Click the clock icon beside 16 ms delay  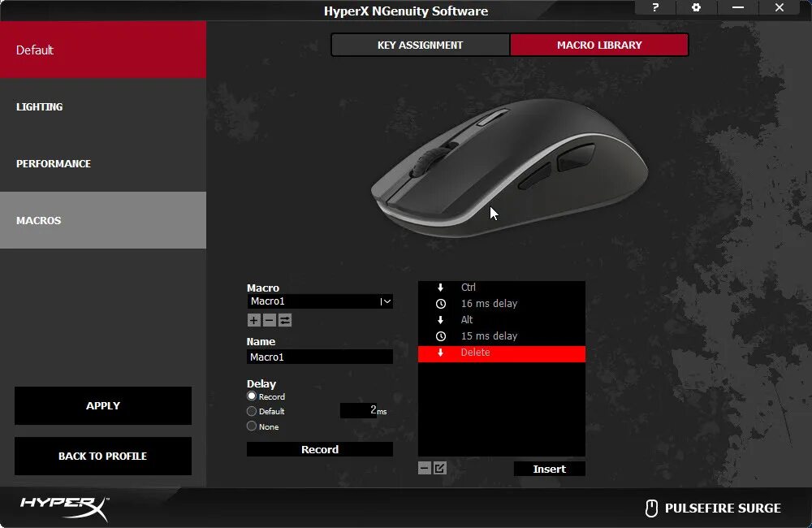441,304
